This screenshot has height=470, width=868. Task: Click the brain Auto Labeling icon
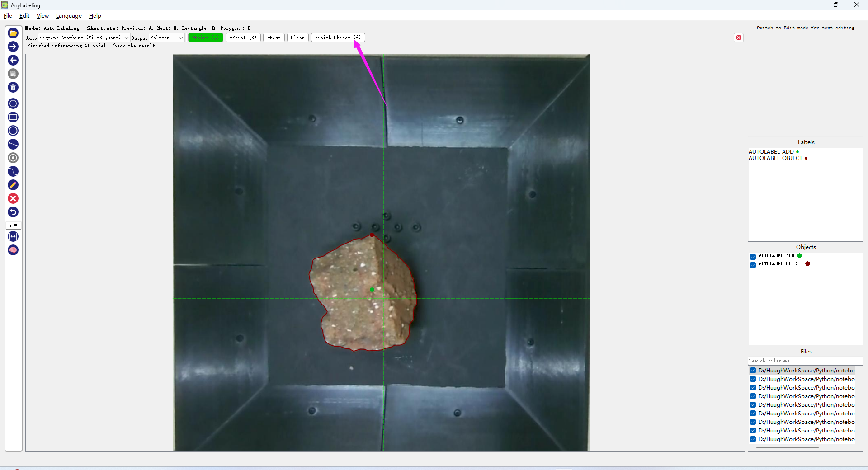(13, 250)
